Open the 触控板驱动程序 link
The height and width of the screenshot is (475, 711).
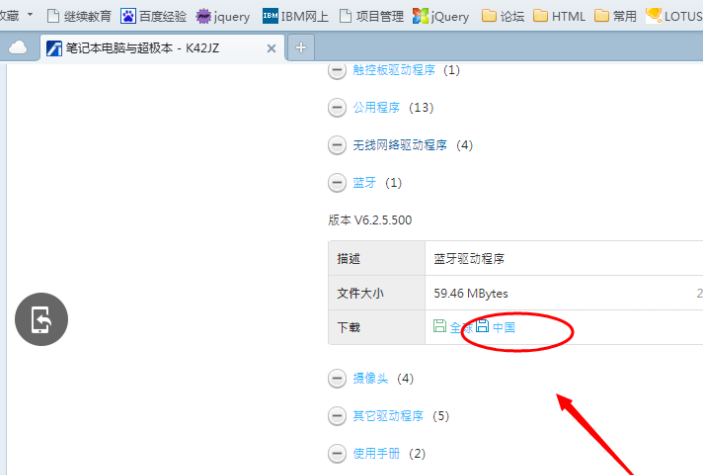(394, 70)
